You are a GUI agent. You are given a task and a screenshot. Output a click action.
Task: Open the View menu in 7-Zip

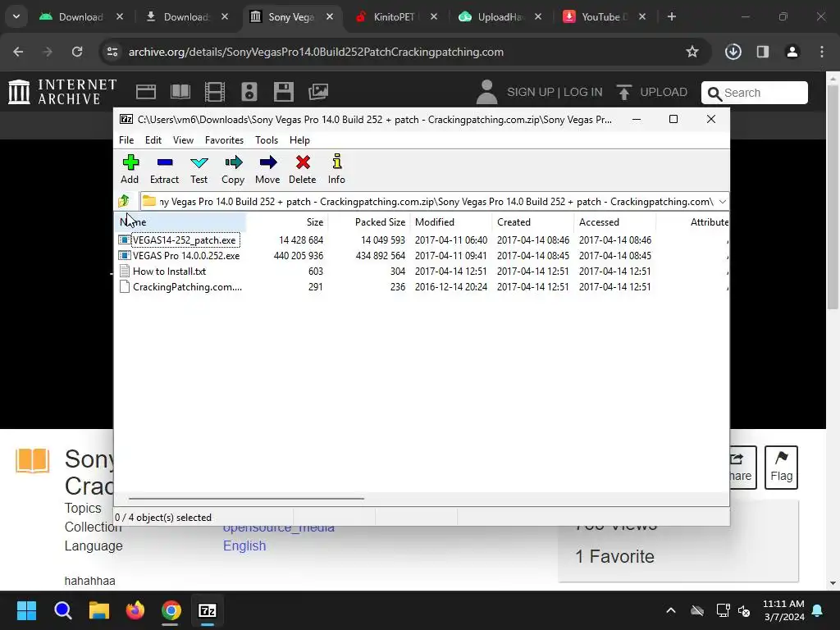183,139
